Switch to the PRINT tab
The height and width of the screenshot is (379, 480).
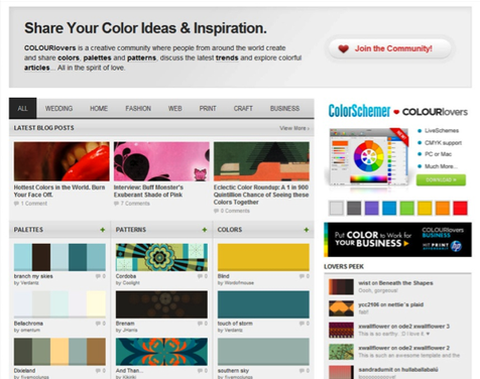tap(208, 108)
